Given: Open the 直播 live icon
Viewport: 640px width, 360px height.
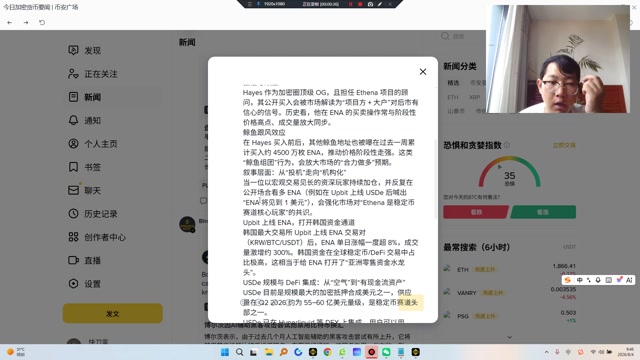Looking at the screenshot, I should tap(73, 260).
